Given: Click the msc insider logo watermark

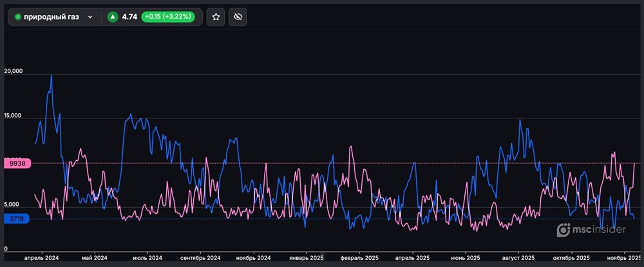Looking at the screenshot, I should tap(590, 229).
